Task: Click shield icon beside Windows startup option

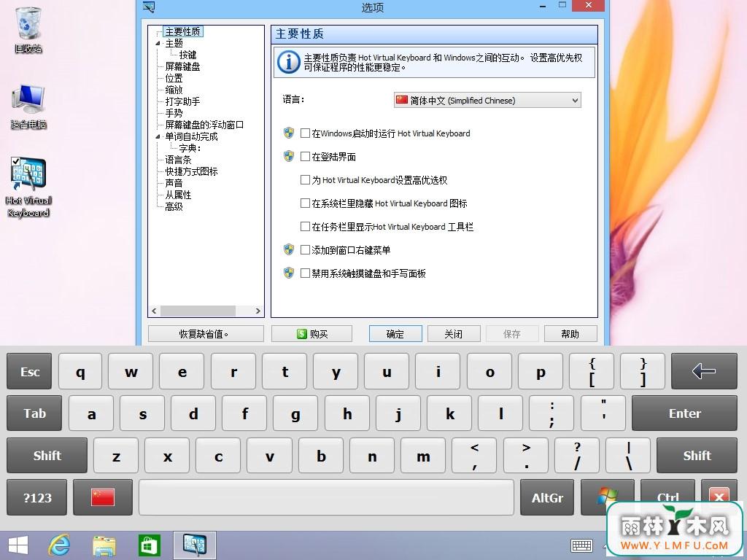Action: click(x=289, y=133)
